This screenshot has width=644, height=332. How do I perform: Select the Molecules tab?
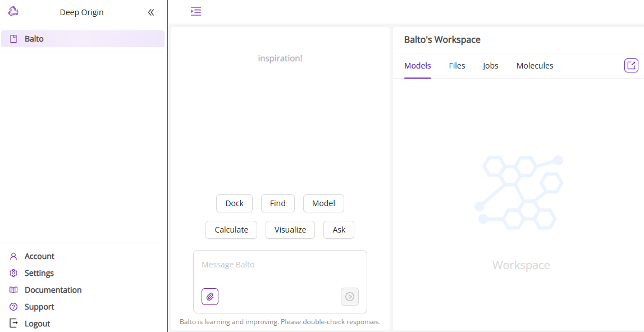click(x=535, y=66)
